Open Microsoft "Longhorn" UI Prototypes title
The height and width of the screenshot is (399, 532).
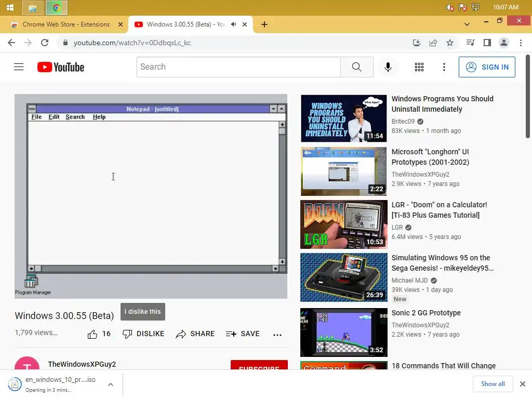(430, 157)
